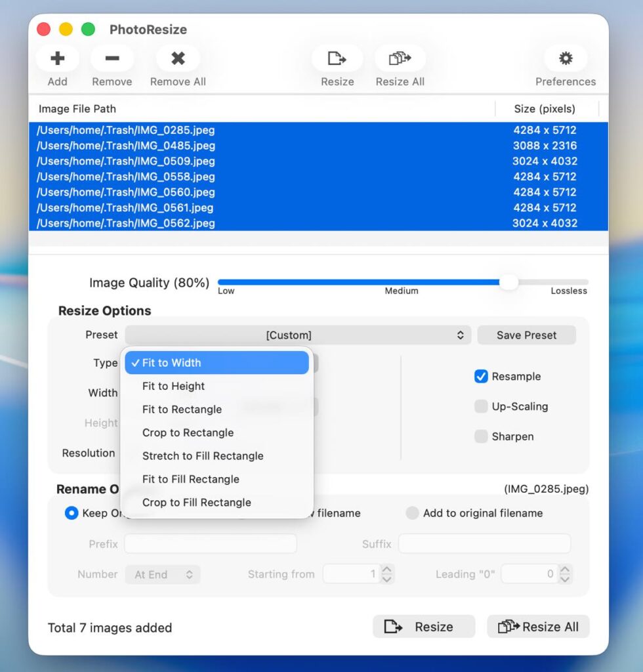Click the Save Preset button
This screenshot has width=643, height=672.
(x=526, y=335)
